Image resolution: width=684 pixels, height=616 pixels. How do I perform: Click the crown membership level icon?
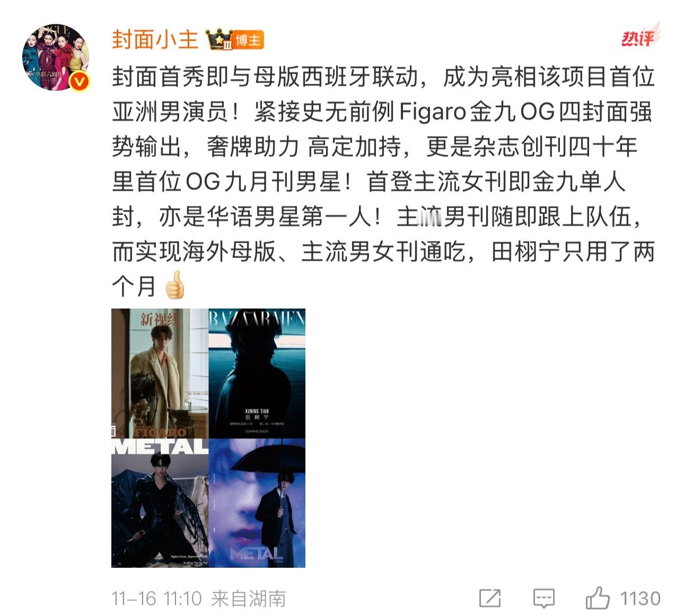[x=218, y=40]
